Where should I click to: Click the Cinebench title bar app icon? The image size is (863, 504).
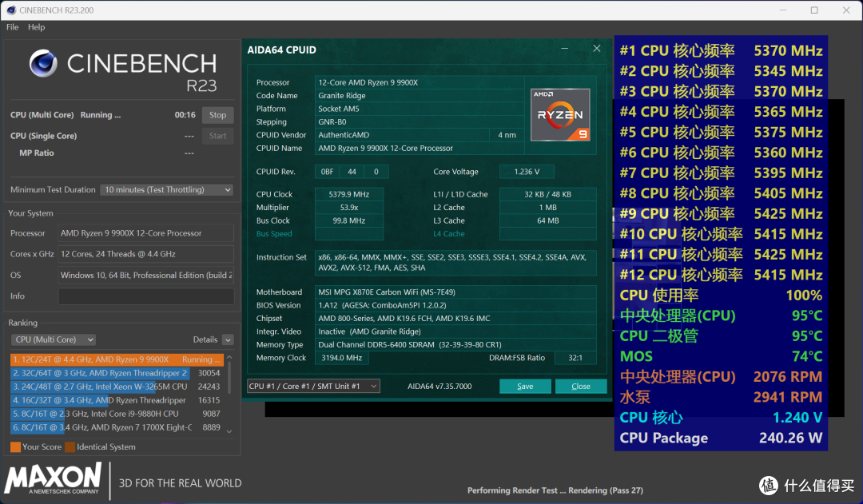click(x=11, y=10)
